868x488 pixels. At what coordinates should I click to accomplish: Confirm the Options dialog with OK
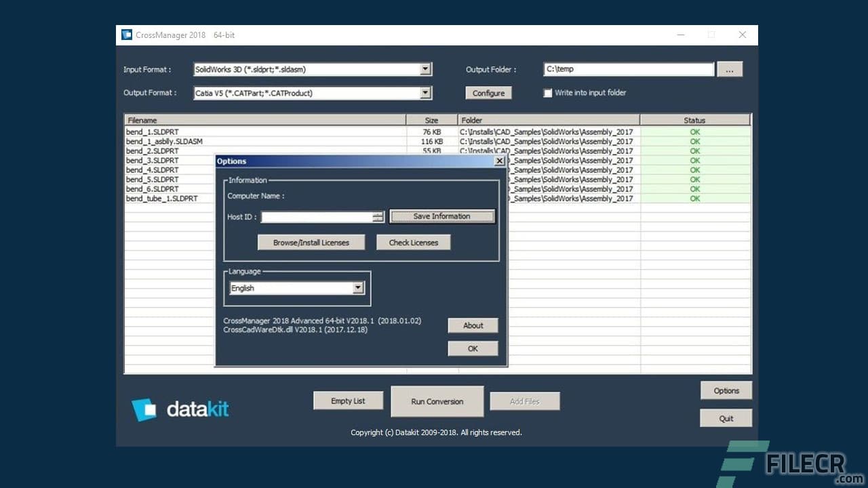[x=472, y=348]
